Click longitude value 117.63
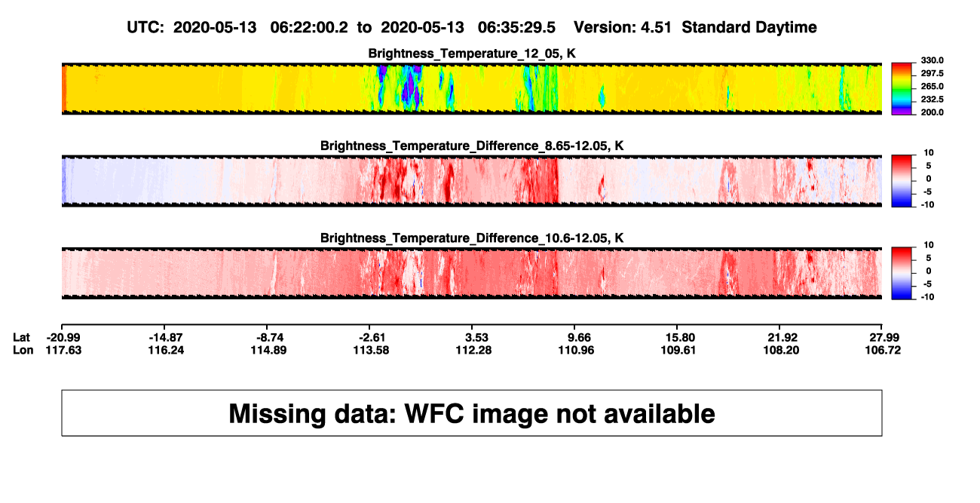This screenshot has height=503, width=980. (x=62, y=350)
